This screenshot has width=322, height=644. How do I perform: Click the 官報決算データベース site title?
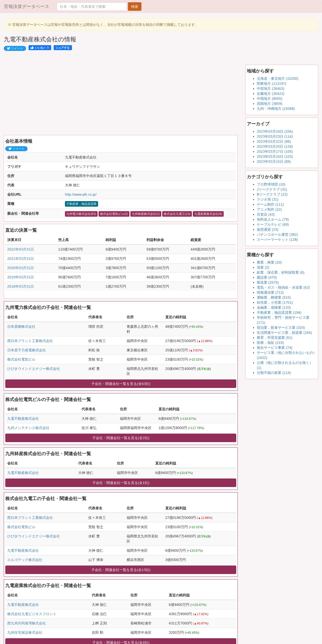coord(26,7)
